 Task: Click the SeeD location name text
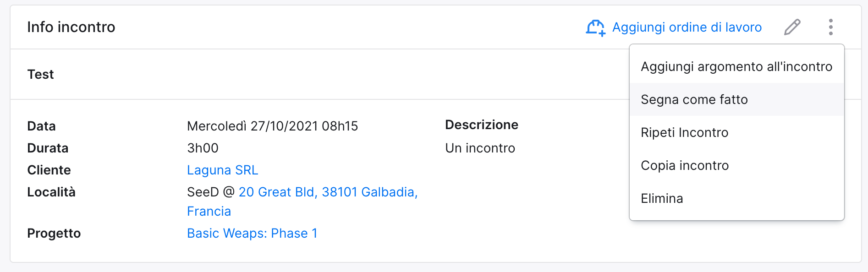[203, 192]
